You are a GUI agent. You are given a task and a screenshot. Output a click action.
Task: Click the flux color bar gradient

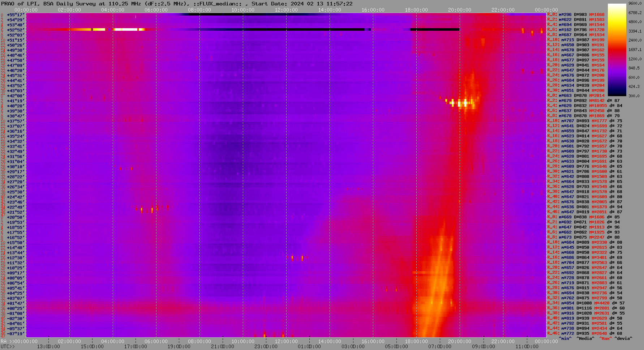(617, 50)
